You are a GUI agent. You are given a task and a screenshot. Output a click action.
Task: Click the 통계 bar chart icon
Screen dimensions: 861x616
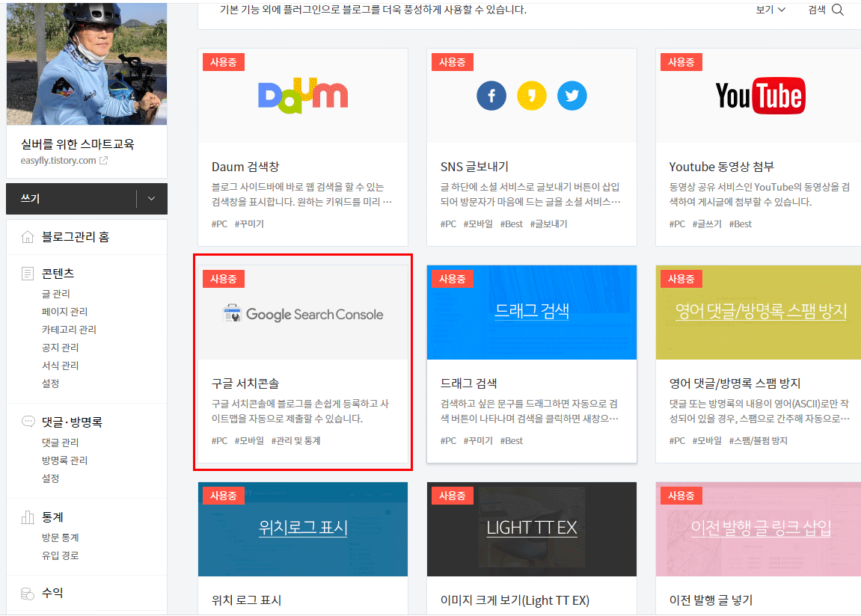(28, 517)
